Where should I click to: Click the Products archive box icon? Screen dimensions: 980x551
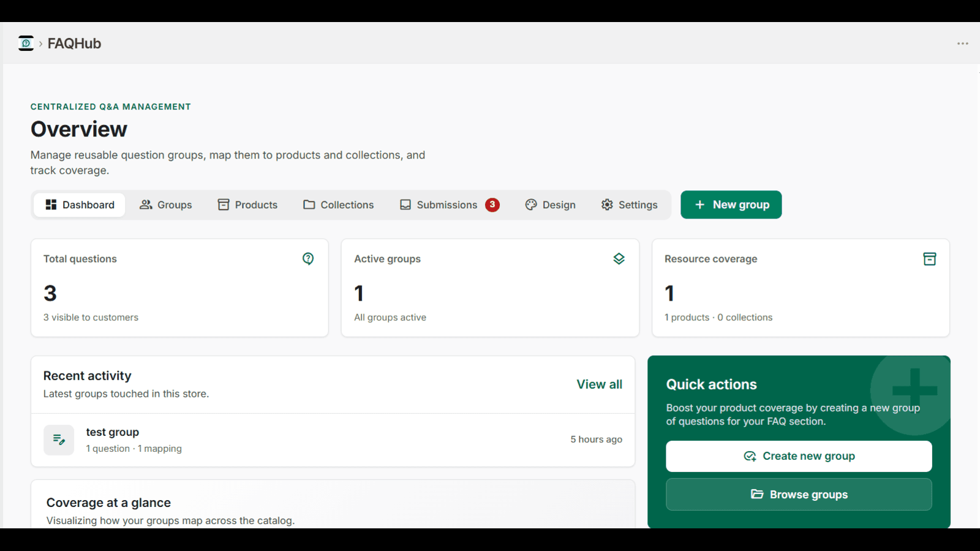point(224,204)
